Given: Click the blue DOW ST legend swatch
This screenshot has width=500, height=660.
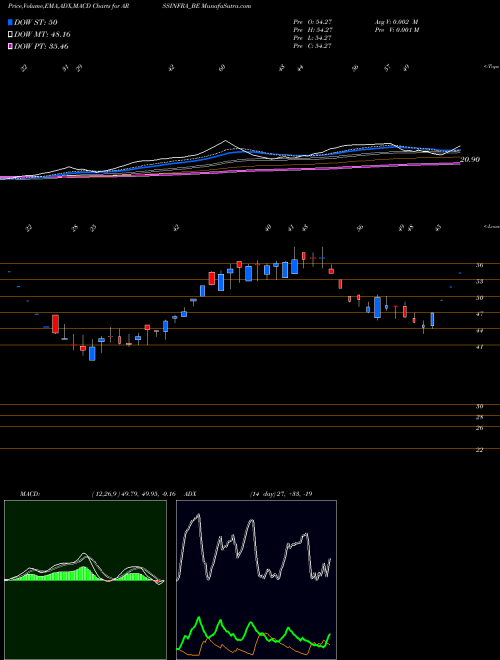Looking at the screenshot, I should coord(10,22).
